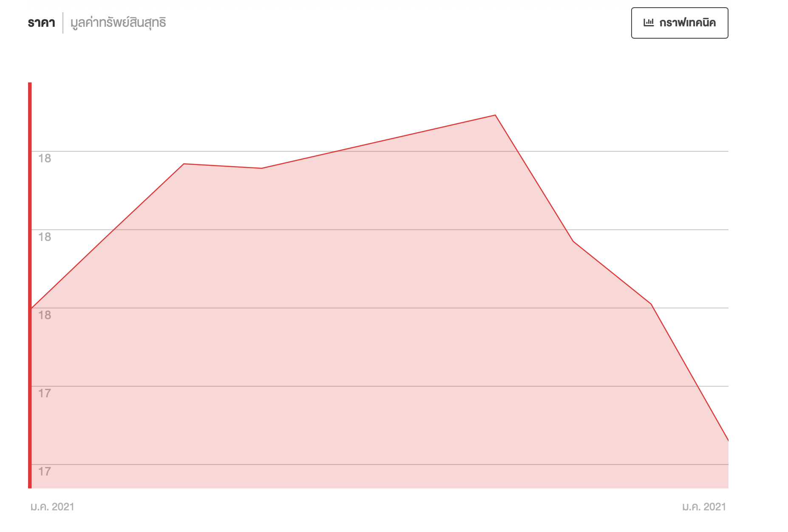Click the thick red vertical bar on chart's left edge
This screenshot has height=532, width=788.
click(30, 285)
